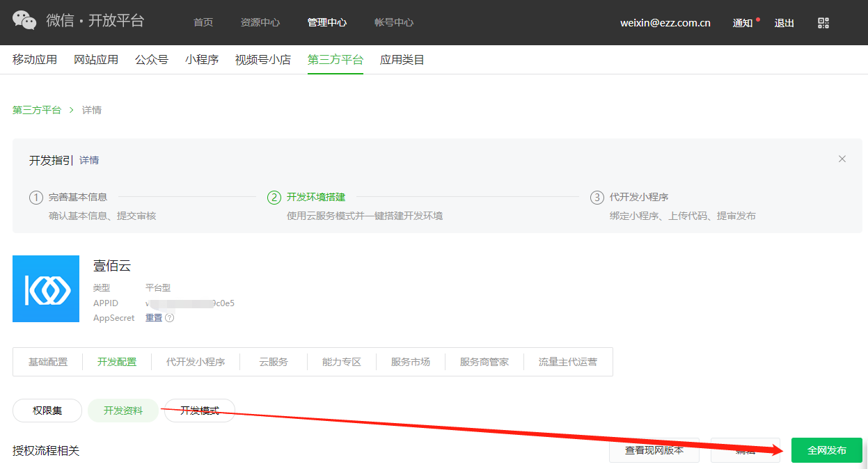Switch to the 移动应用 tab
Viewport: 868px width, 469px height.
coord(35,60)
